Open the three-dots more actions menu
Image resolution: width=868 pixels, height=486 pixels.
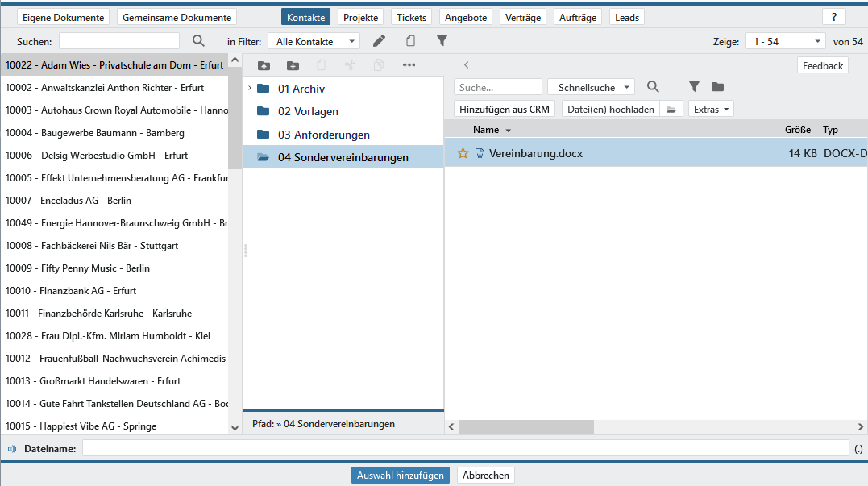pyautogui.click(x=409, y=65)
